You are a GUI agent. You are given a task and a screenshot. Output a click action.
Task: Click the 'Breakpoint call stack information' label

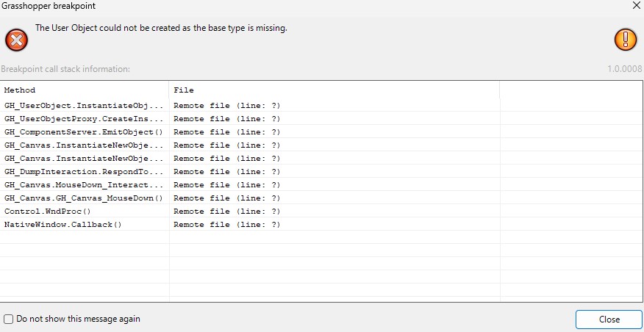coord(65,69)
